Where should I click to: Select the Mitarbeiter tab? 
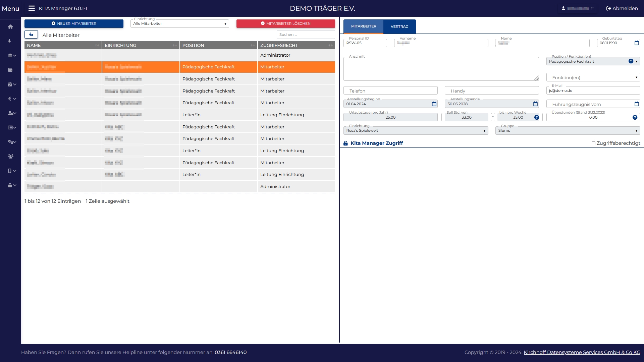point(363,26)
